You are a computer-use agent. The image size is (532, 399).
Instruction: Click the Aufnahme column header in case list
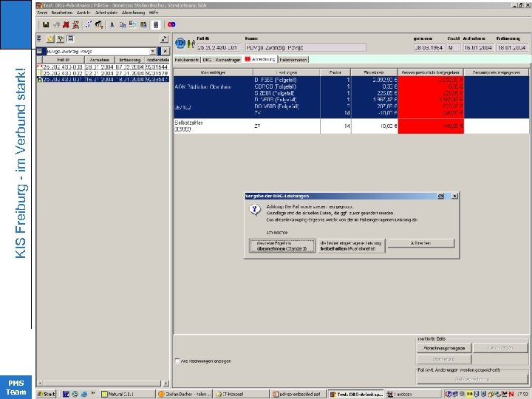coord(99,60)
